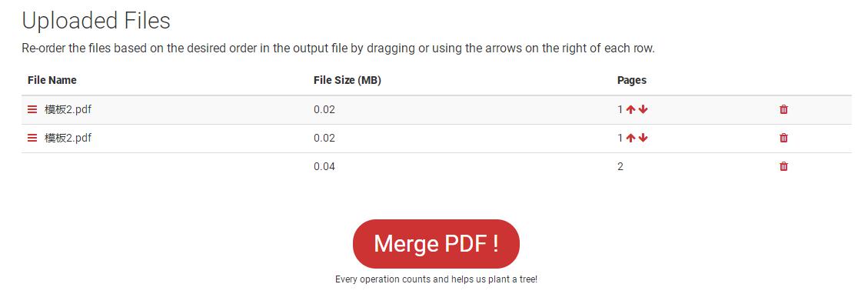Click the total pages value 2

pyautogui.click(x=620, y=166)
